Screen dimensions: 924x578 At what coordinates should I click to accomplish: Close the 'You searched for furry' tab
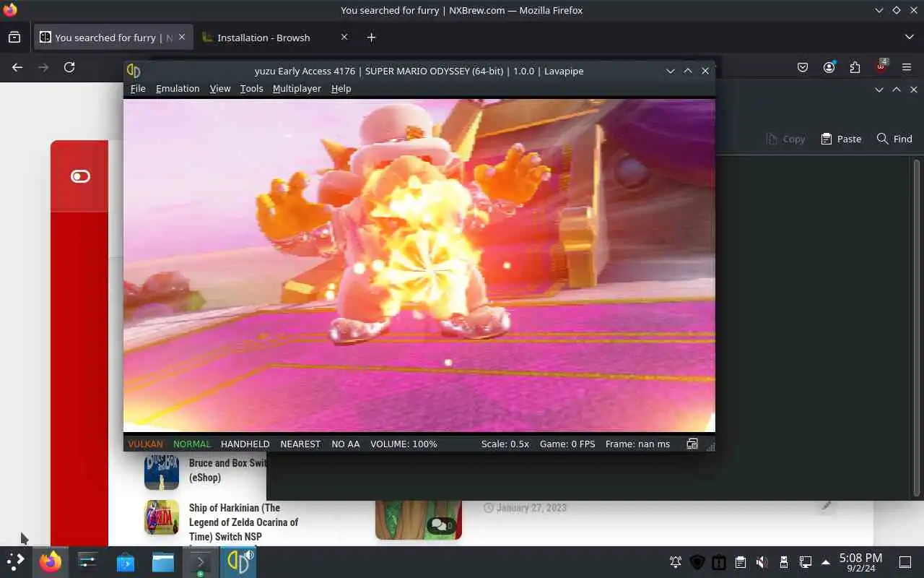182,37
